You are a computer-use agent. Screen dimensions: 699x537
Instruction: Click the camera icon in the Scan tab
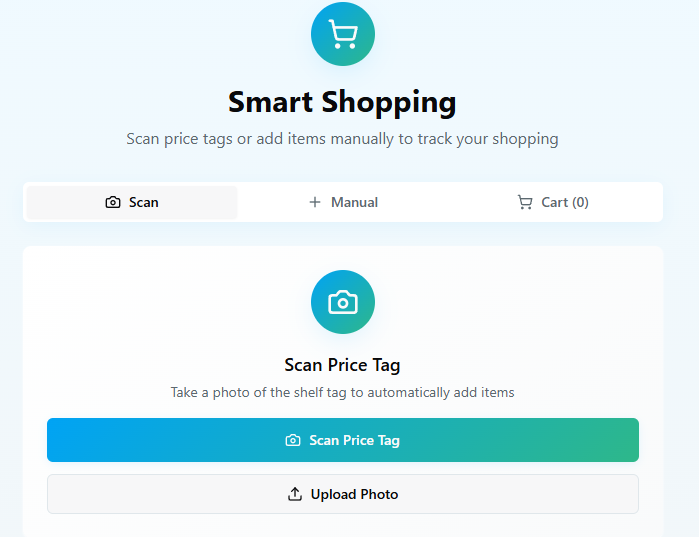coord(113,202)
